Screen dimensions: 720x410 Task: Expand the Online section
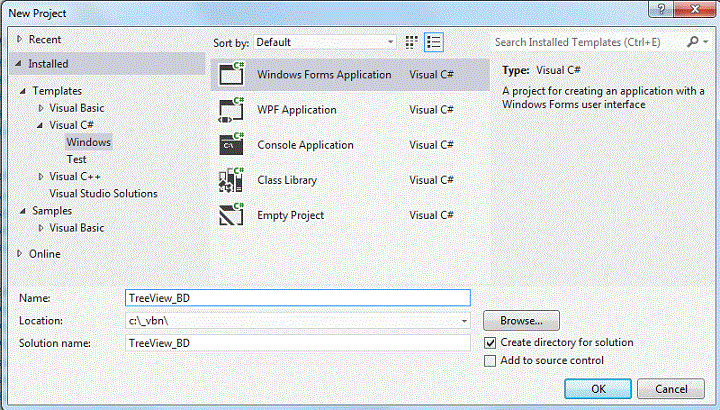[19, 253]
